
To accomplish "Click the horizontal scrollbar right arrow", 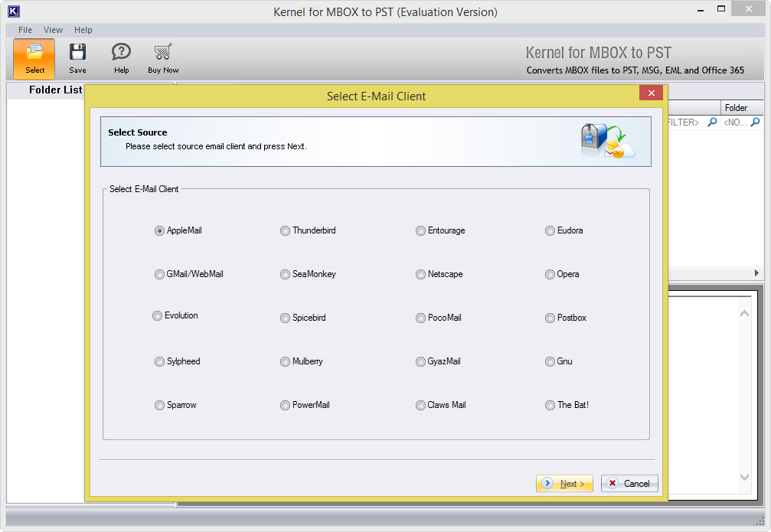I will [756, 273].
